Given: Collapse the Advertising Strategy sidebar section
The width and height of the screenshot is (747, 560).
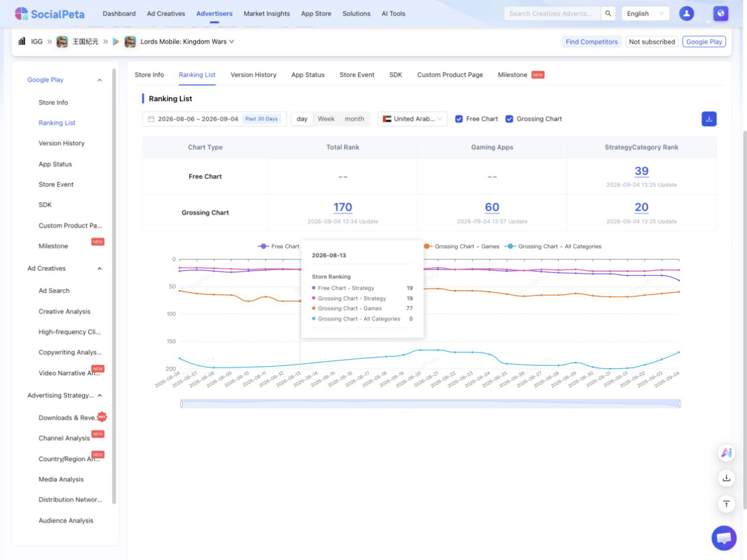Looking at the screenshot, I should coord(99,395).
